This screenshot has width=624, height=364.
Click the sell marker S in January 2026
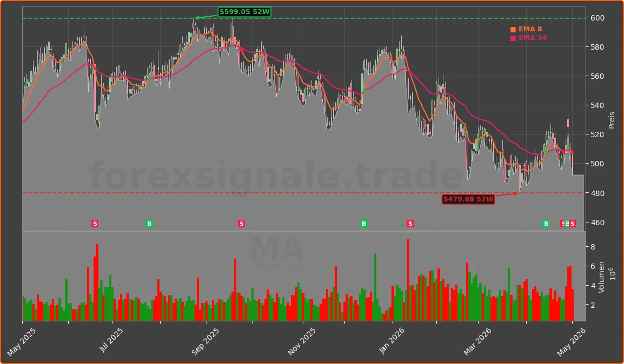[410, 224]
